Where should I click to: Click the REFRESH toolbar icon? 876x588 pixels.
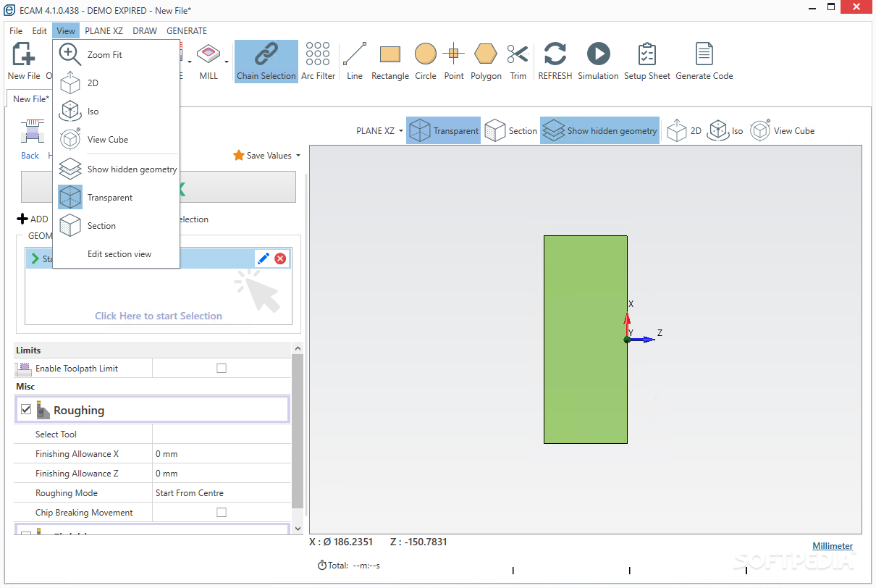[555, 61]
